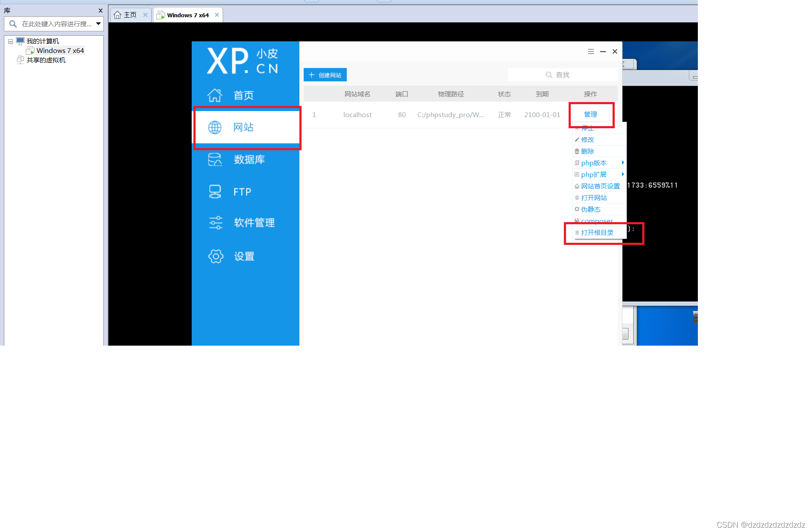Click the 物理路径 column header
Image resolution: width=812 pixels, height=532 pixels.
tap(451, 94)
